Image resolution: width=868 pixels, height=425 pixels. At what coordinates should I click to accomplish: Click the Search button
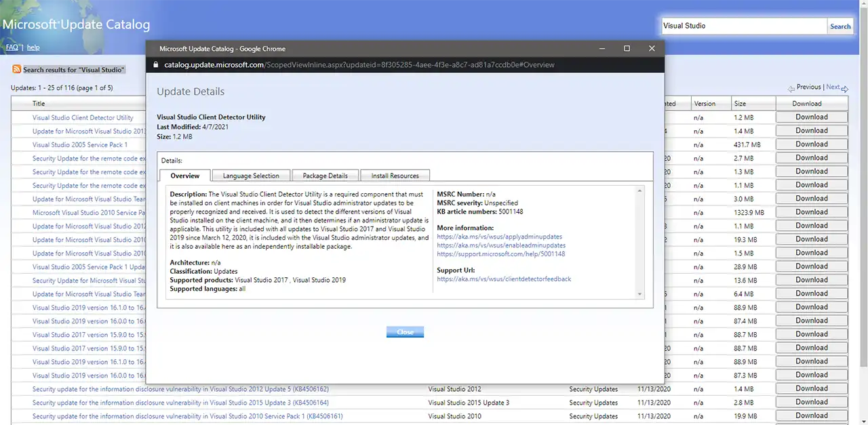tap(840, 26)
